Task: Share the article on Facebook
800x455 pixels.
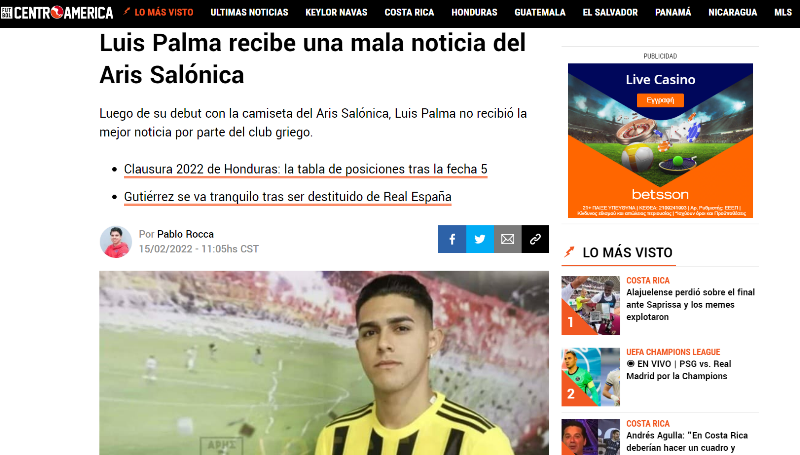Action: tap(452, 239)
